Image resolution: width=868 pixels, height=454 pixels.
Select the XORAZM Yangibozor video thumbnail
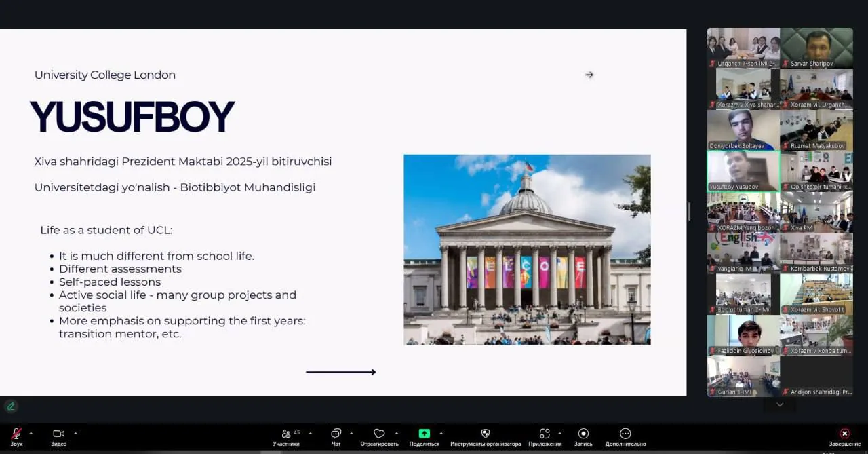coord(743,212)
